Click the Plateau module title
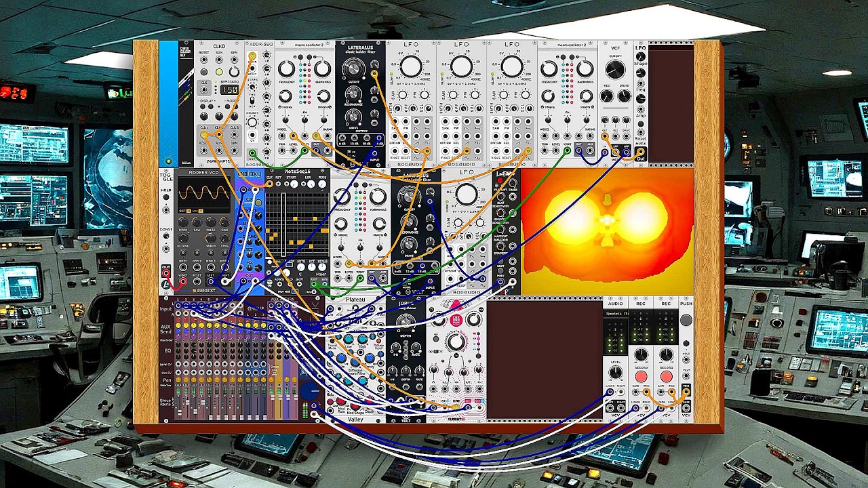This screenshot has width=868, height=488. (355, 300)
